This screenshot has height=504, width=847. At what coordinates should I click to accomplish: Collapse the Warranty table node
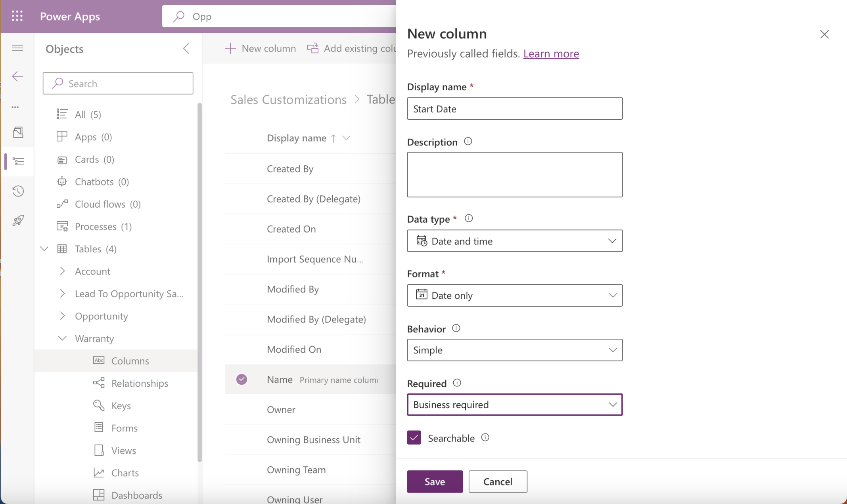(62, 338)
